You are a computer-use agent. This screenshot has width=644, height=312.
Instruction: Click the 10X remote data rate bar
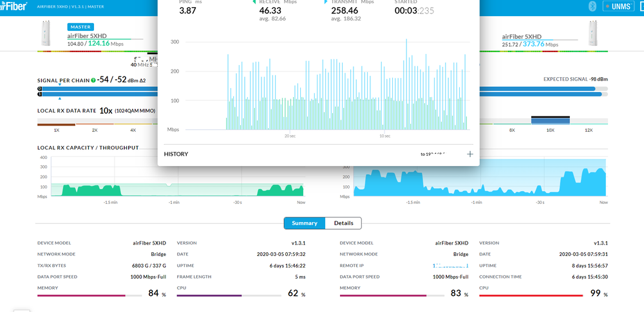[x=550, y=120]
